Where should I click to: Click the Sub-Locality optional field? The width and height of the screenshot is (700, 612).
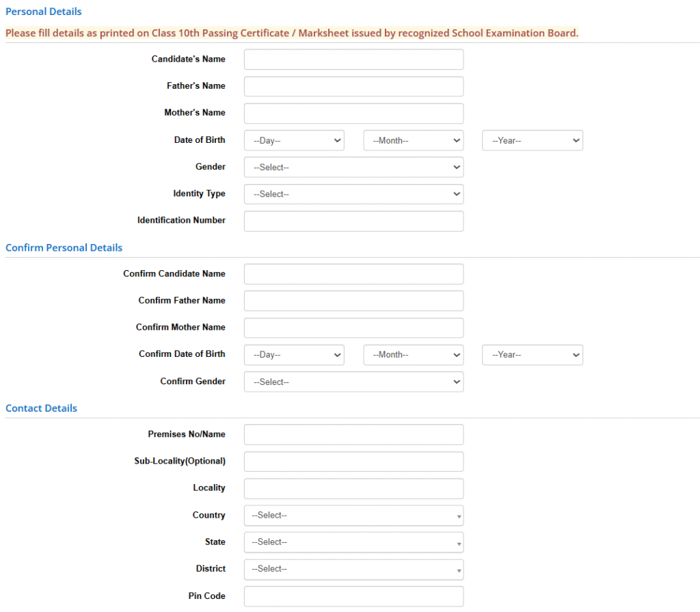pos(353,462)
